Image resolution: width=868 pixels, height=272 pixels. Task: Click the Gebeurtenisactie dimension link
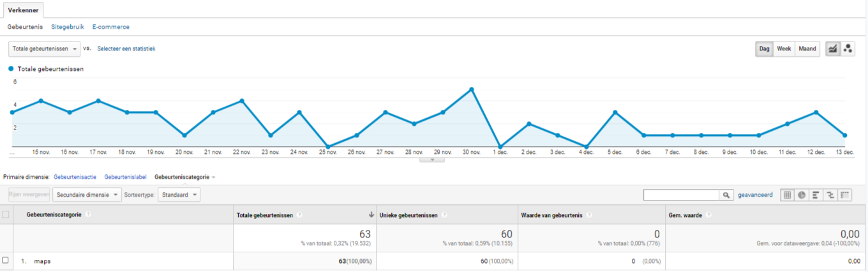tap(75, 176)
